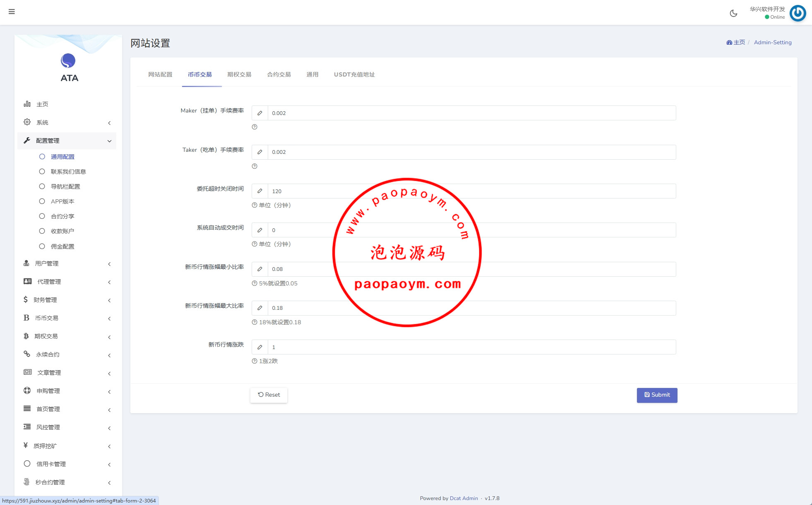Open the user avatar power icon
This screenshot has height=505, width=812.
[798, 13]
